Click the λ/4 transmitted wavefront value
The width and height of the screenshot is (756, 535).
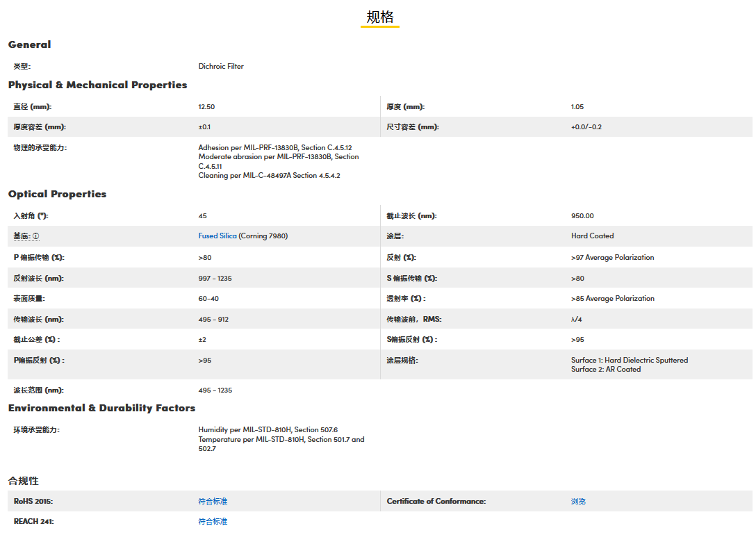576,319
